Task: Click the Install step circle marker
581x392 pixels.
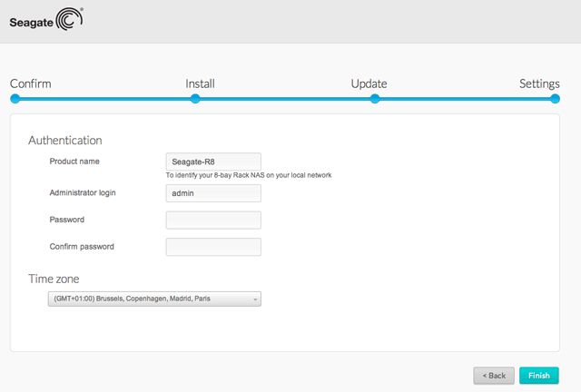Action: click(195, 99)
